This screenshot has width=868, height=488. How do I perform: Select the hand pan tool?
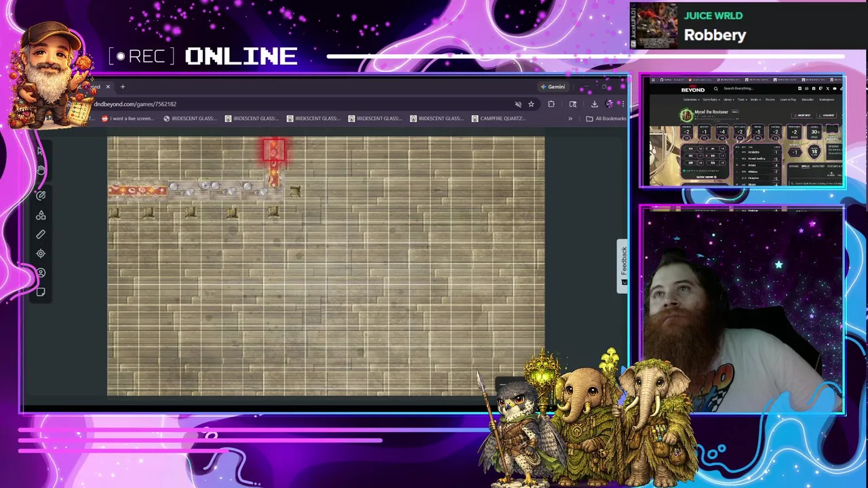point(41,170)
